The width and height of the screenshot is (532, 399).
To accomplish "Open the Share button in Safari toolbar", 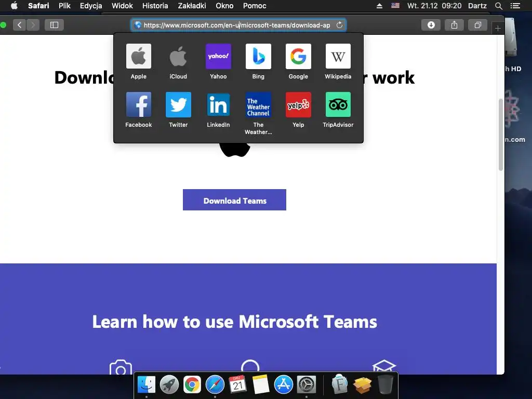I will tap(454, 25).
